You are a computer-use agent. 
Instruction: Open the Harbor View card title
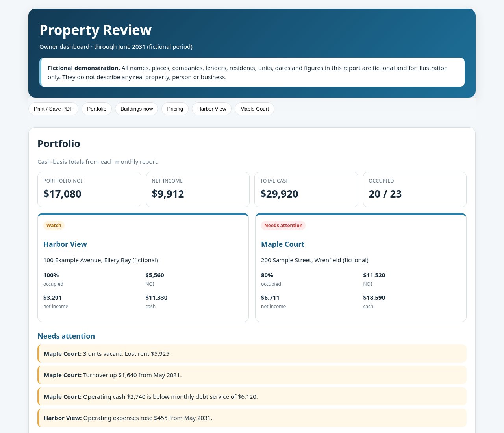[65, 244]
